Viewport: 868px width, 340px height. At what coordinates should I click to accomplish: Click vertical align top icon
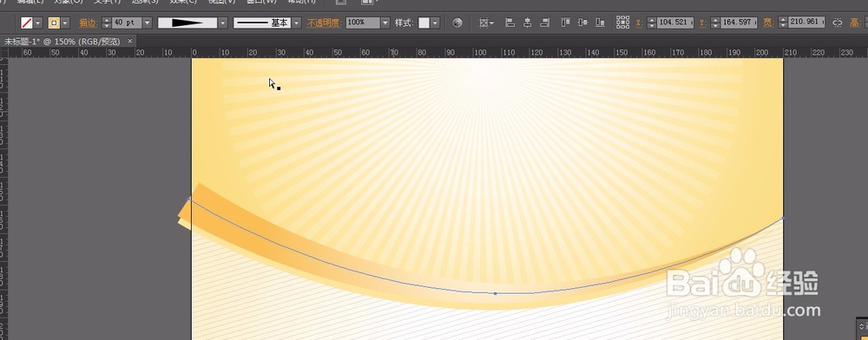coord(565,23)
